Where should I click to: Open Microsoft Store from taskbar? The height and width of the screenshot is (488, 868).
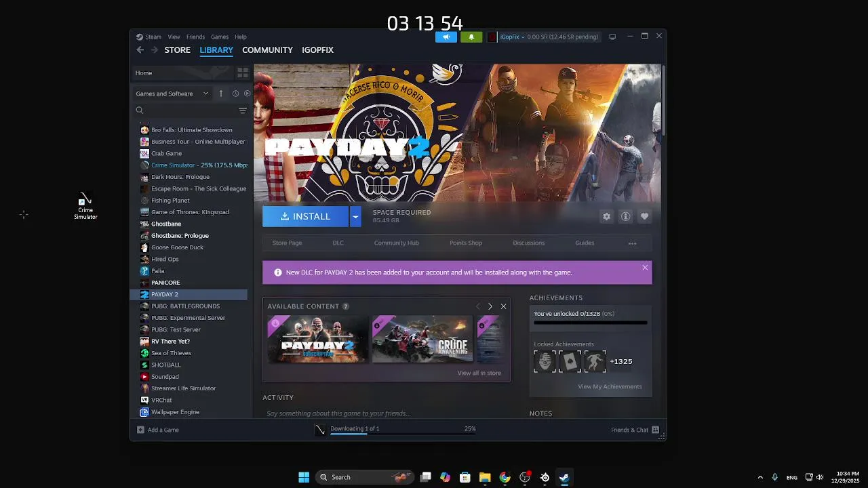pyautogui.click(x=465, y=477)
